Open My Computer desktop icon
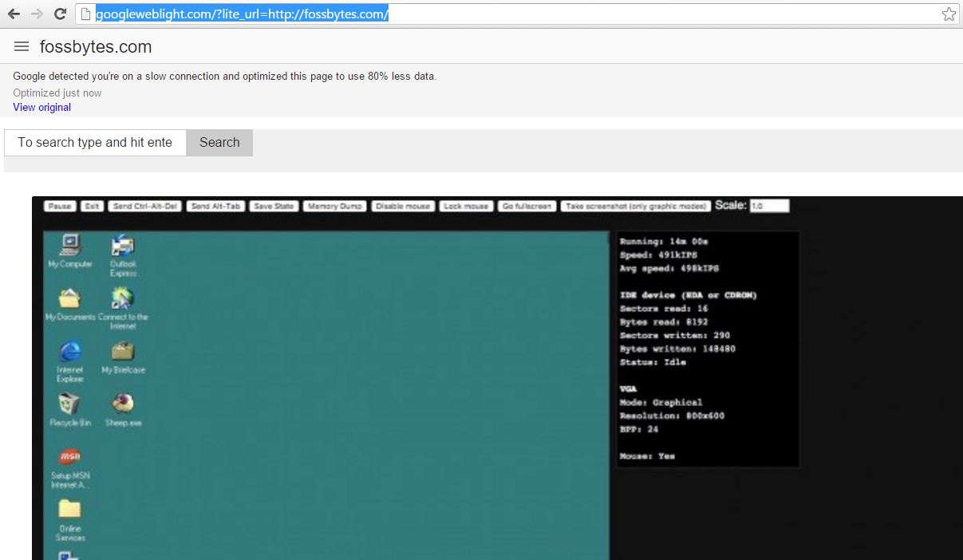The width and height of the screenshot is (963, 560). coord(70,246)
